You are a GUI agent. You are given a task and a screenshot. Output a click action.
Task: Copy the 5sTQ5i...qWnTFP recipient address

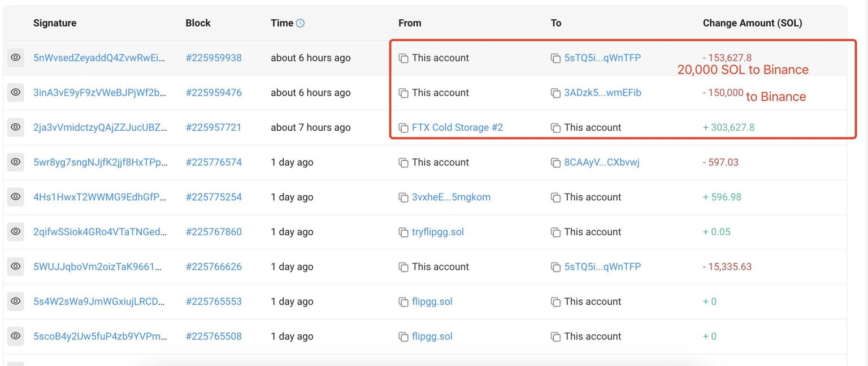coord(555,58)
